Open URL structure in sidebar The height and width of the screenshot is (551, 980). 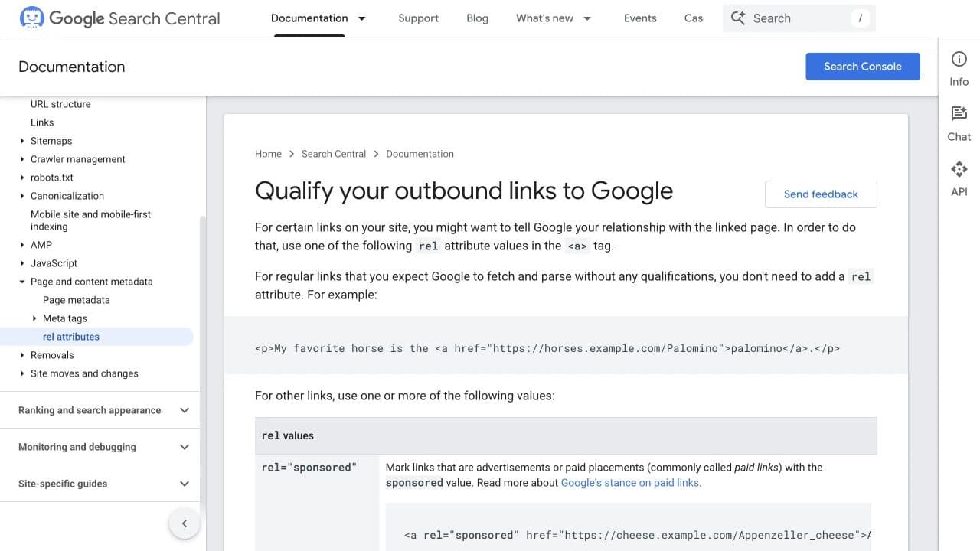coord(60,104)
